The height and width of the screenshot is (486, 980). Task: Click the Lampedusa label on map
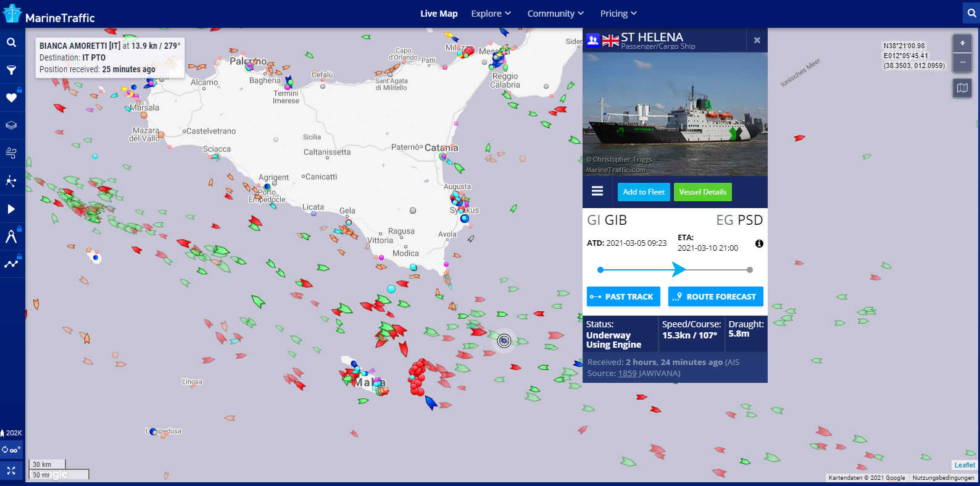pyautogui.click(x=164, y=431)
